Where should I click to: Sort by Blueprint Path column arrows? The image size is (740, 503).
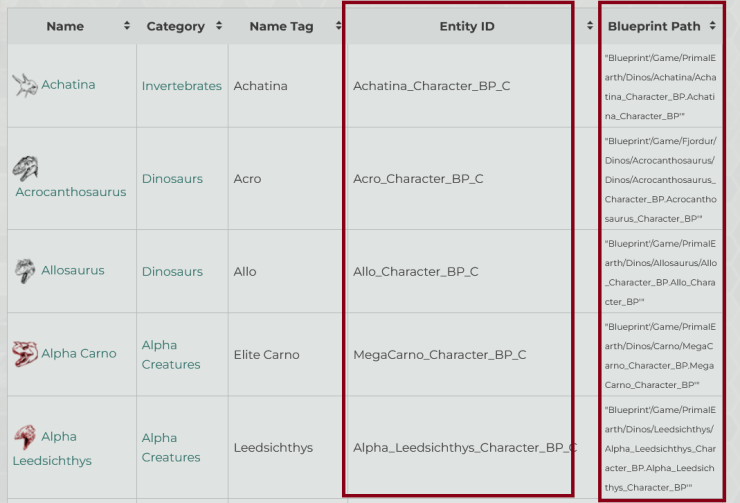[712, 26]
